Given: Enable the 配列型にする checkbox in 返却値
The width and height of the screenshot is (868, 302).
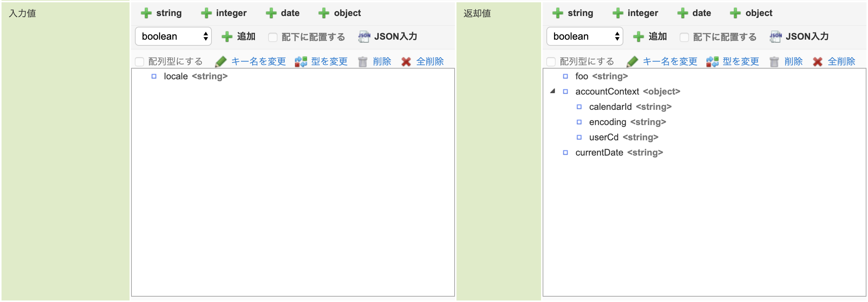Looking at the screenshot, I should pyautogui.click(x=550, y=61).
